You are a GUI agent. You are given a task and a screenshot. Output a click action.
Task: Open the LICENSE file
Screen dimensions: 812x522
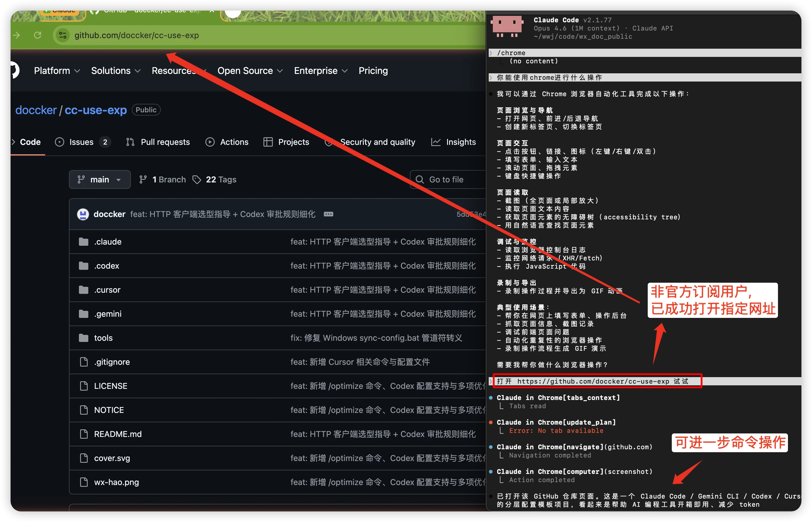pos(111,386)
